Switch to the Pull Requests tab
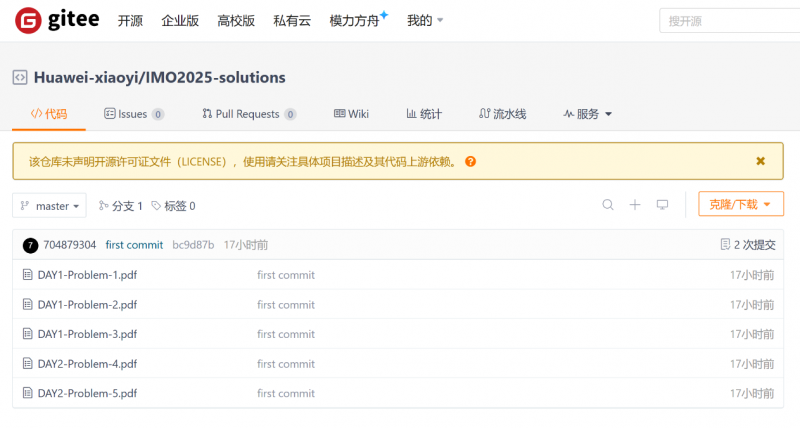This screenshot has height=428, width=800. (248, 114)
